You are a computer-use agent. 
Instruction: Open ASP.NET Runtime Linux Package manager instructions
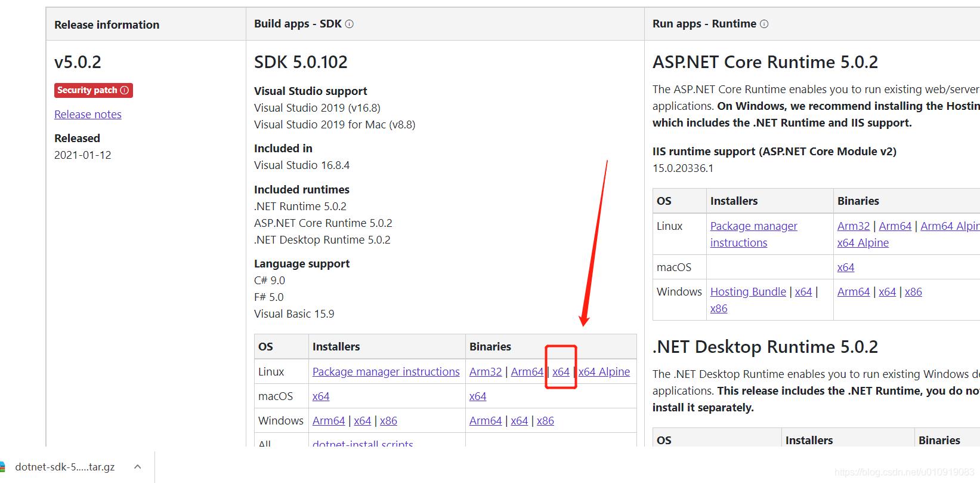click(x=754, y=234)
